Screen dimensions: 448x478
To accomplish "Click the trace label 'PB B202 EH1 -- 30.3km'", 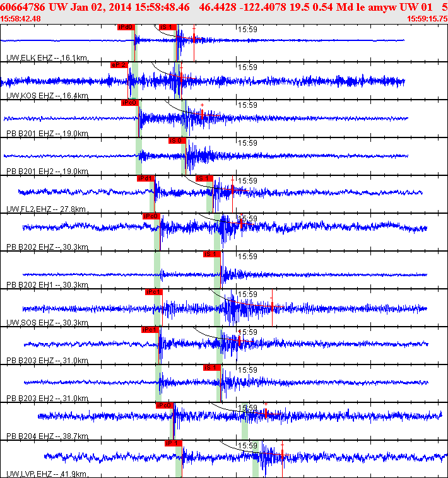I will 47,284.
